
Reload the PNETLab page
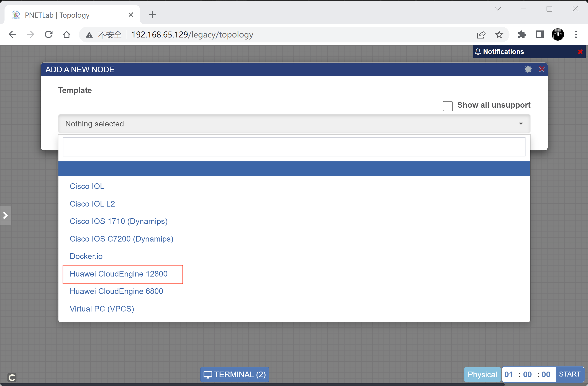click(49, 34)
